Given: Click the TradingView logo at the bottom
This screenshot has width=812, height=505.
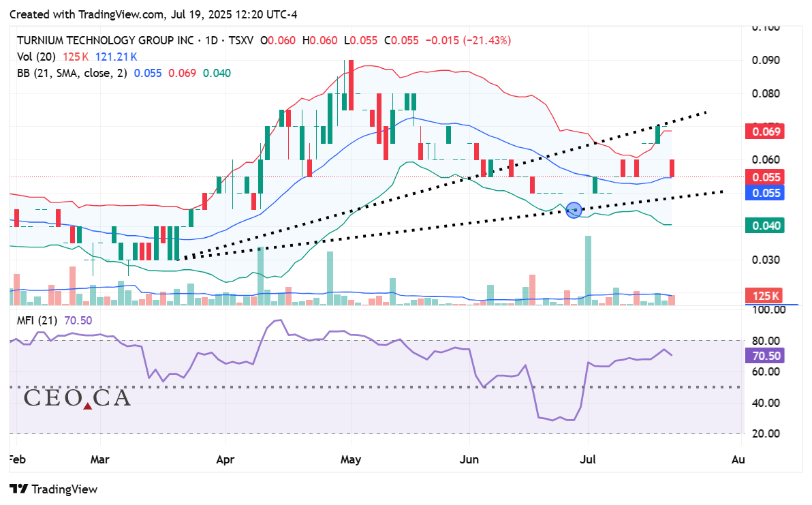Looking at the screenshot, I should (x=53, y=489).
